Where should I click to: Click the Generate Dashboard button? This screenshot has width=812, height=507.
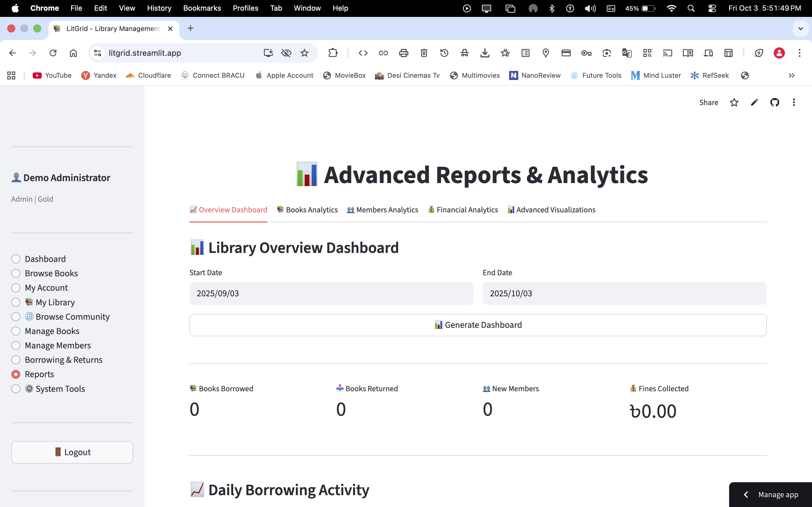[478, 325]
